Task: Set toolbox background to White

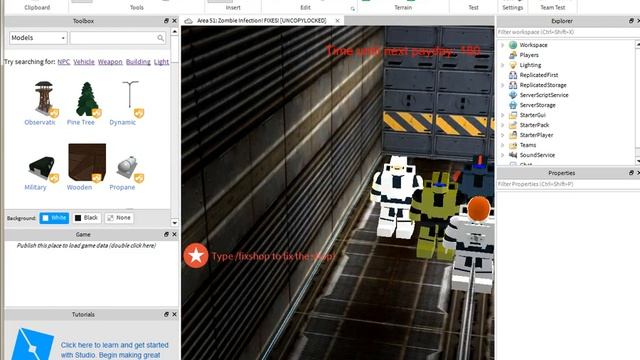Action: pos(54,218)
